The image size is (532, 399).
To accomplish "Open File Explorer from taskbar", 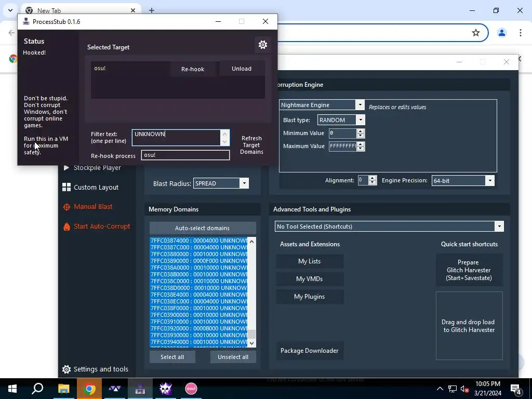I will (x=63, y=389).
